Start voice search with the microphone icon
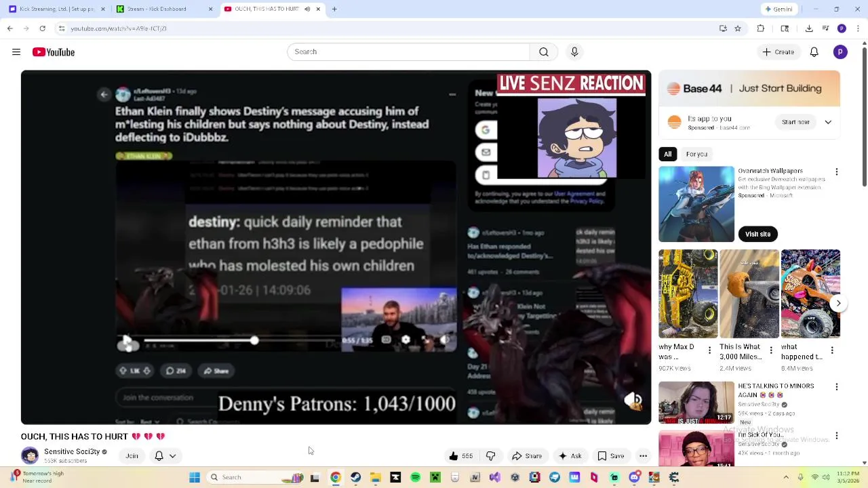 pyautogui.click(x=574, y=52)
